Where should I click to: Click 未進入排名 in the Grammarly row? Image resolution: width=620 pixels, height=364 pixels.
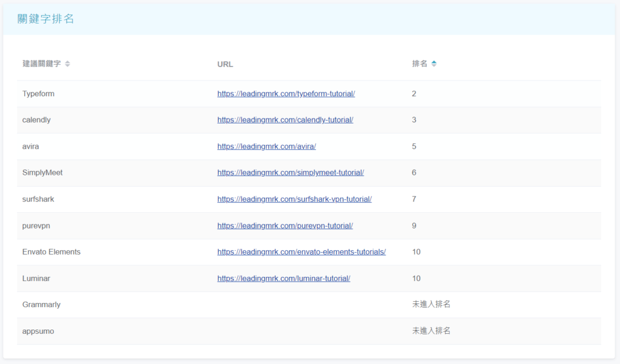point(431,304)
